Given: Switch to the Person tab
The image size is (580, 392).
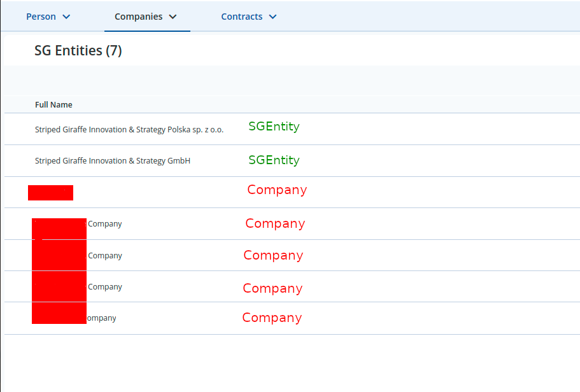Looking at the screenshot, I should point(41,17).
